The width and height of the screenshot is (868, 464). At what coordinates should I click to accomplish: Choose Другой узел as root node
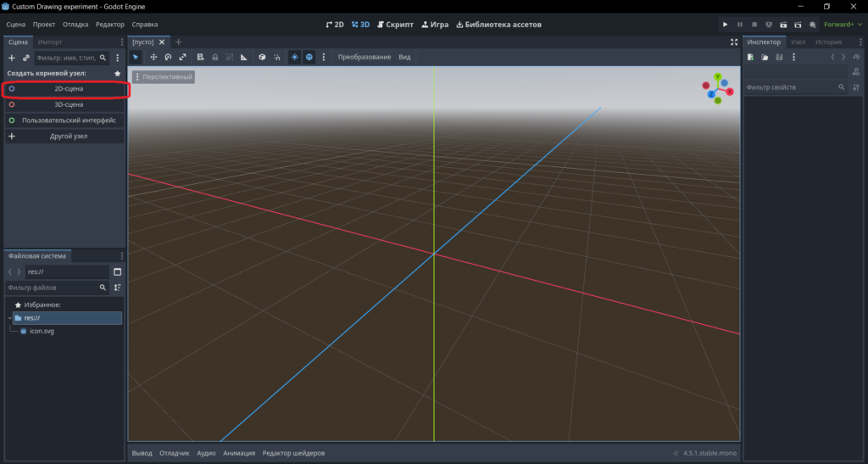click(64, 137)
